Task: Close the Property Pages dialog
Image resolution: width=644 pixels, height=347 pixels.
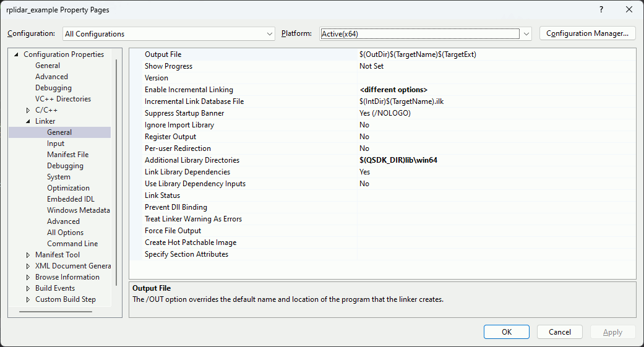Action: [629, 9]
